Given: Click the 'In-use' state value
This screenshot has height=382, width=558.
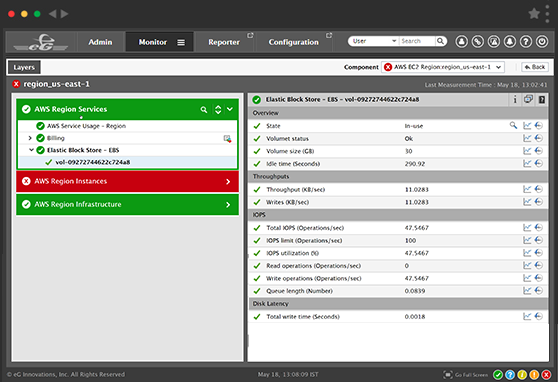Looking at the screenshot, I should click(414, 126).
